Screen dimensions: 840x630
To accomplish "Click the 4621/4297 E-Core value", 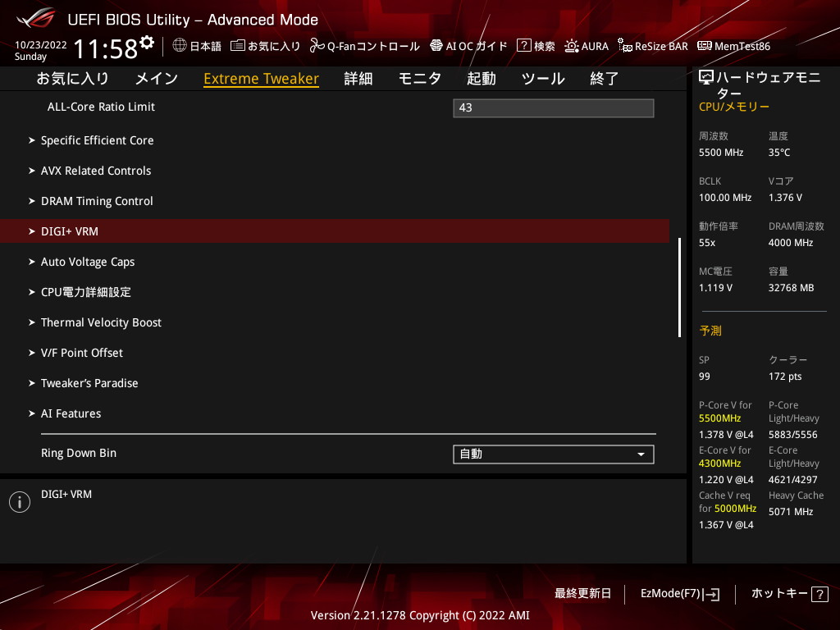I will 793,480.
